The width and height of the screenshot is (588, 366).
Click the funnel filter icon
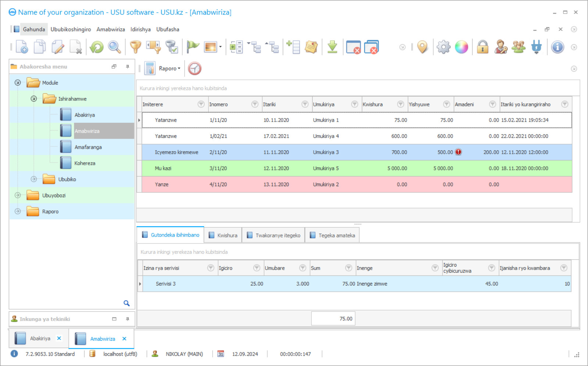point(135,47)
